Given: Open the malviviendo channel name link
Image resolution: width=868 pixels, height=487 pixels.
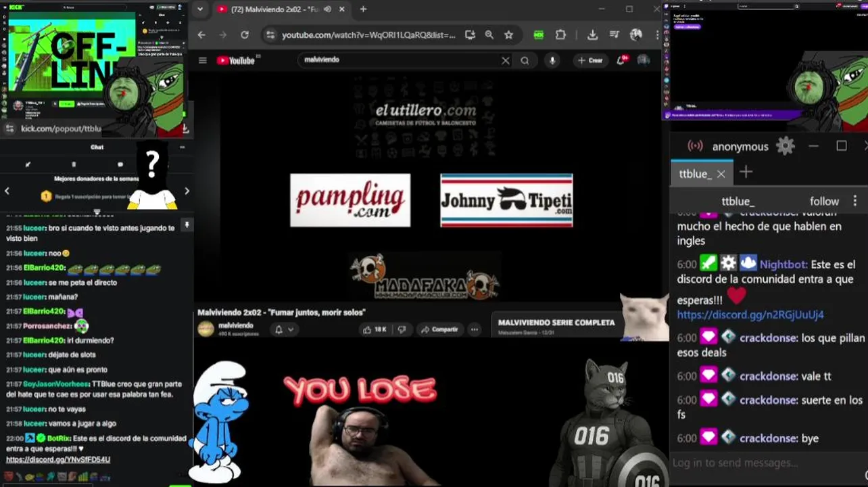Looking at the screenshot, I should (x=236, y=325).
